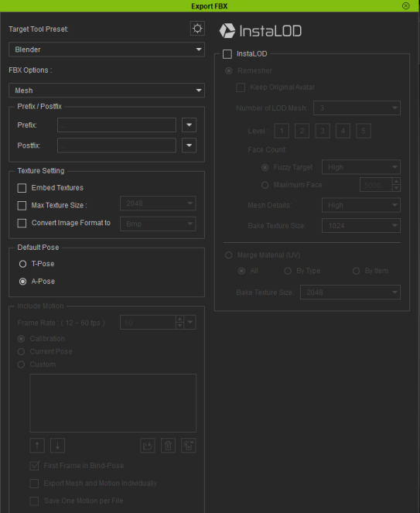Image resolution: width=420 pixels, height=513 pixels.
Task: Choose the Merge Material (UV) radio option
Action: (x=229, y=255)
